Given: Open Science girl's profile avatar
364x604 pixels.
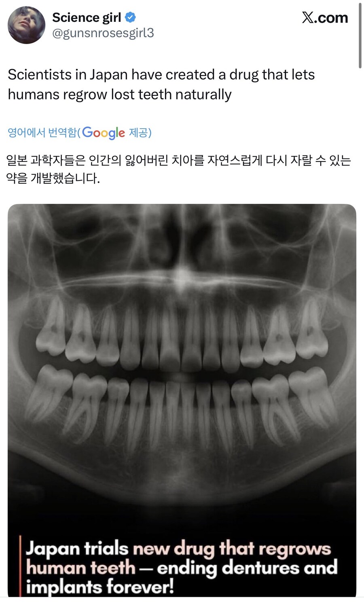Looking at the screenshot, I should tap(27, 25).
